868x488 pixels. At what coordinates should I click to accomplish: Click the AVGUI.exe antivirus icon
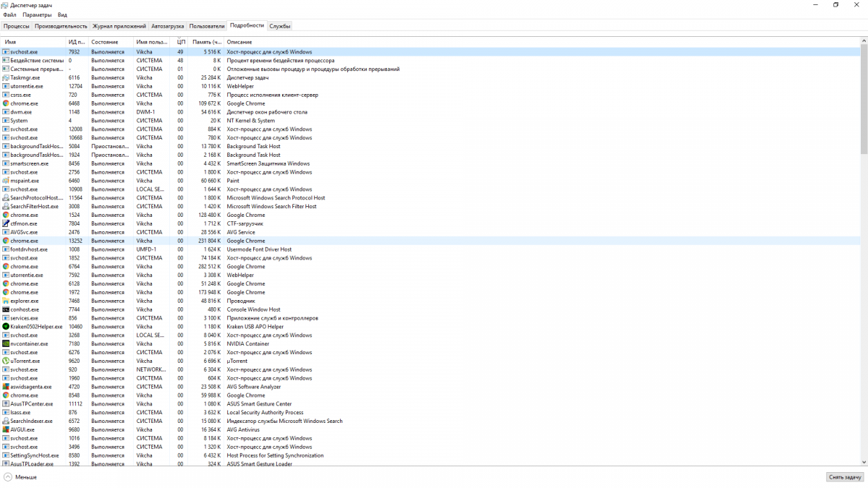click(x=6, y=429)
